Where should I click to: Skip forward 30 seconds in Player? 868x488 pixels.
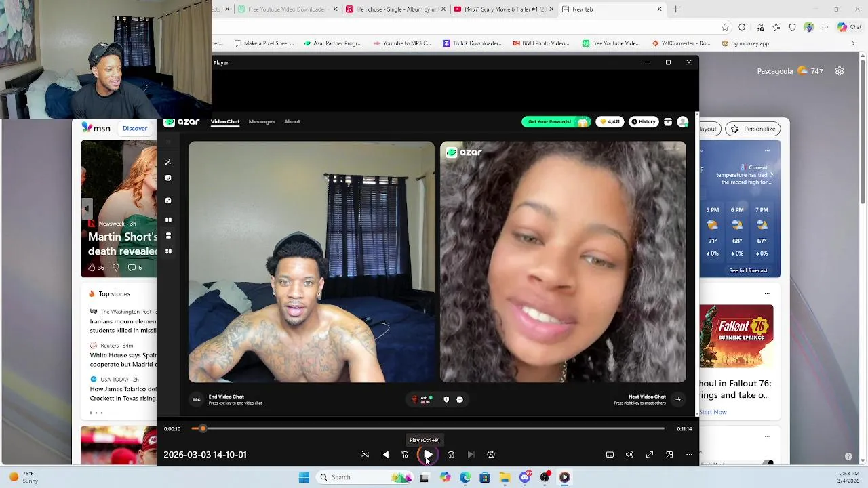pyautogui.click(x=451, y=455)
